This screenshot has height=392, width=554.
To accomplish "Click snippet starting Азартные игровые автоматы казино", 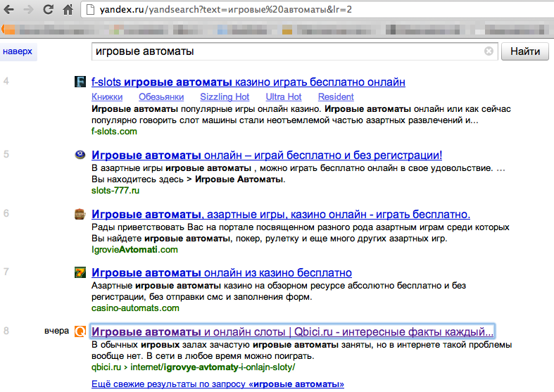I will (279, 291).
